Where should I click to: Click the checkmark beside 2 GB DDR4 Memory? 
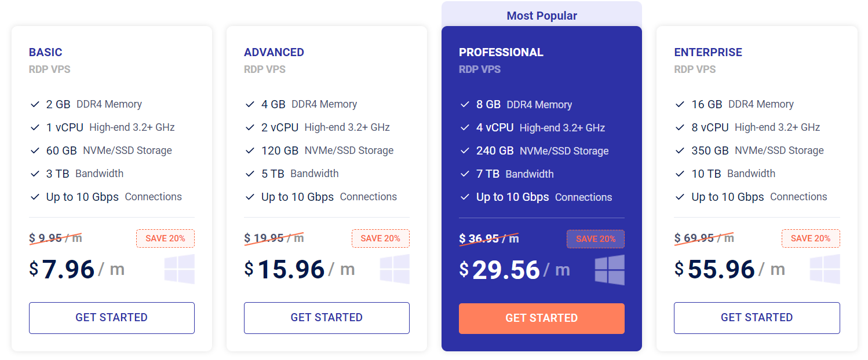[35, 104]
